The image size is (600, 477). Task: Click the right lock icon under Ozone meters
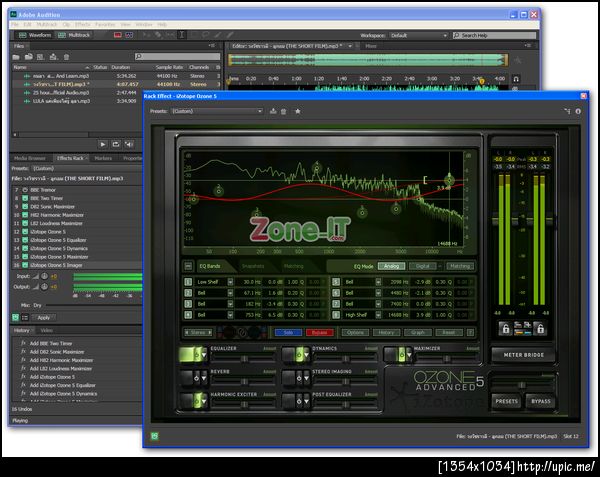pos(540,329)
